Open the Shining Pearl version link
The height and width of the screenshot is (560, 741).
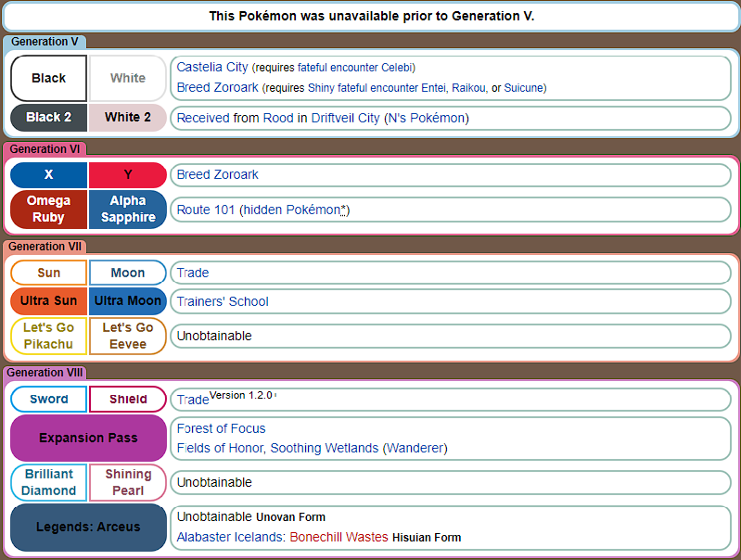[128, 482]
